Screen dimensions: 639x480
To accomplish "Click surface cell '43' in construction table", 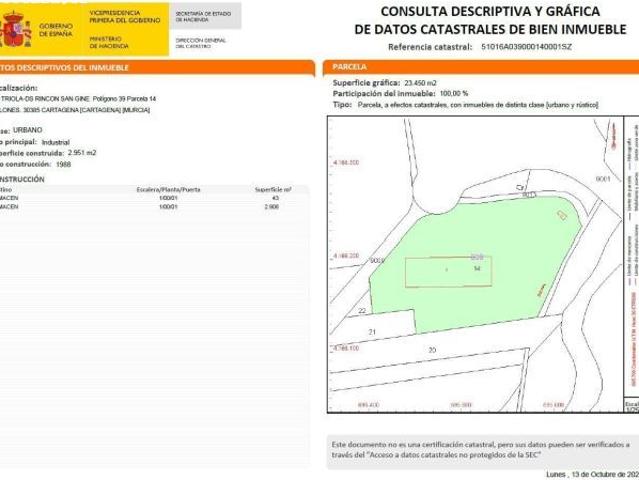I will coord(275,198).
